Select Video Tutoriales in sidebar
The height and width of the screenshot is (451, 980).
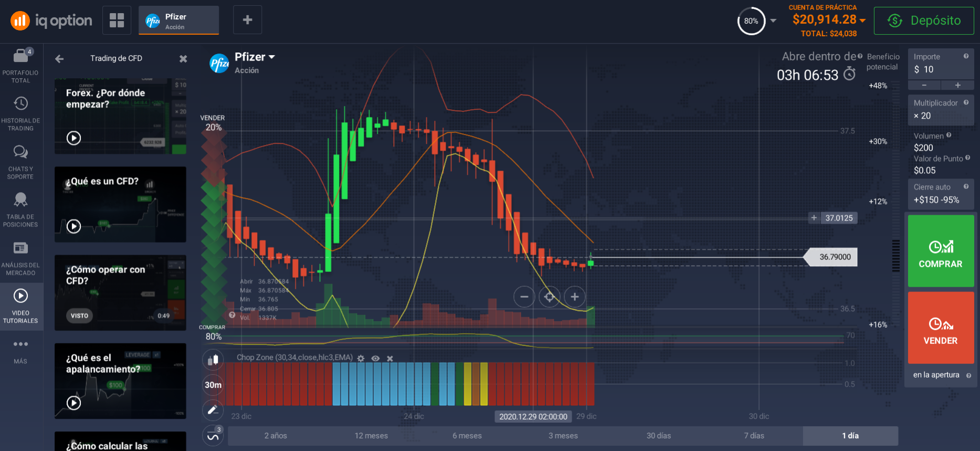point(20,307)
